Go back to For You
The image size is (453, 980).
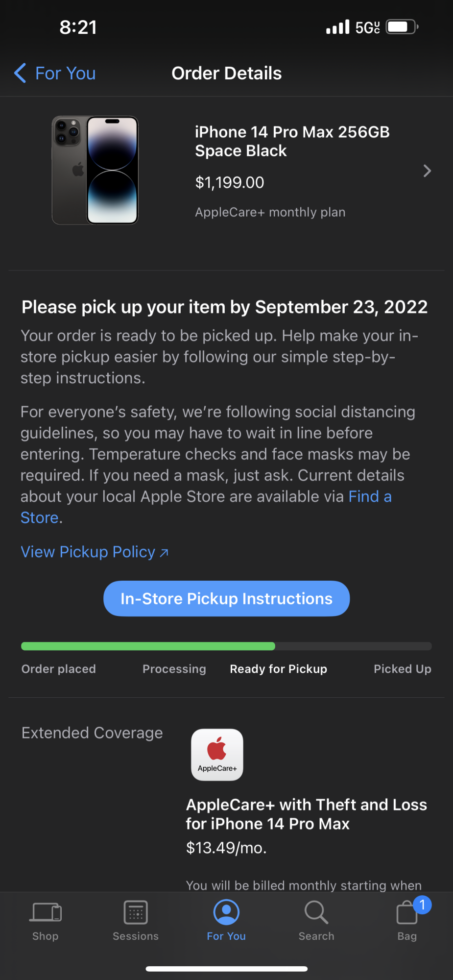point(66,73)
